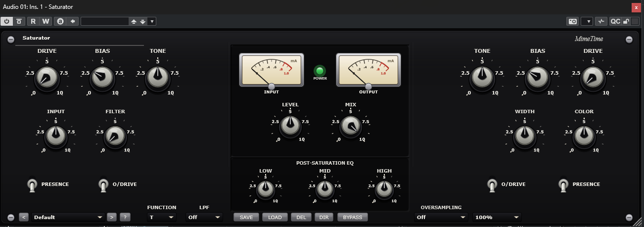Click the copy settings arrow icon
Image resolution: width=644 pixels, height=227 pixels.
pyautogui.click(x=73, y=21)
